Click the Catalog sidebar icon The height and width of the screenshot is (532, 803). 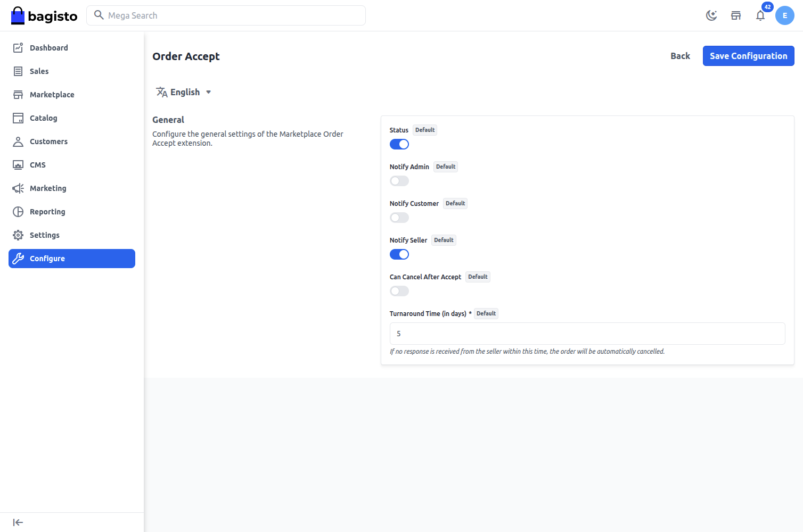[18, 118]
